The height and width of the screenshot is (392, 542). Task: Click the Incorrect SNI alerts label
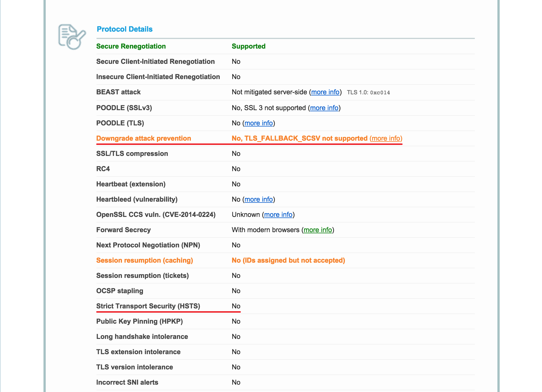[127, 382]
